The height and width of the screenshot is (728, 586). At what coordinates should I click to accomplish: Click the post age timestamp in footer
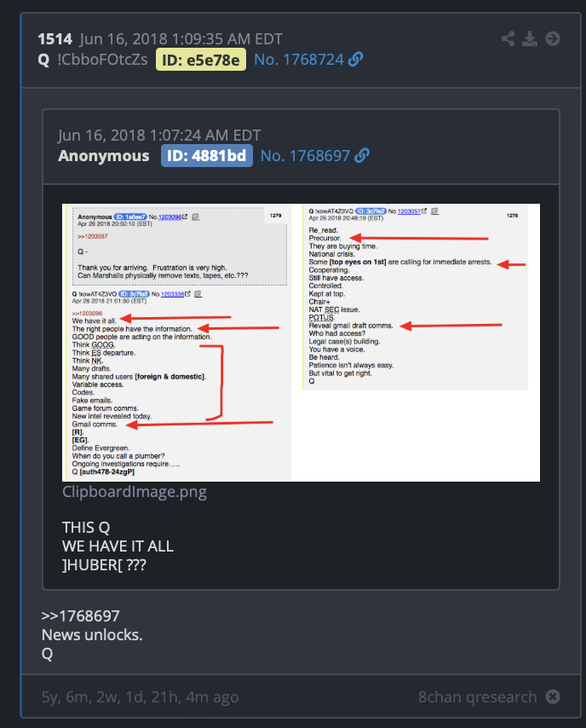tap(140, 697)
